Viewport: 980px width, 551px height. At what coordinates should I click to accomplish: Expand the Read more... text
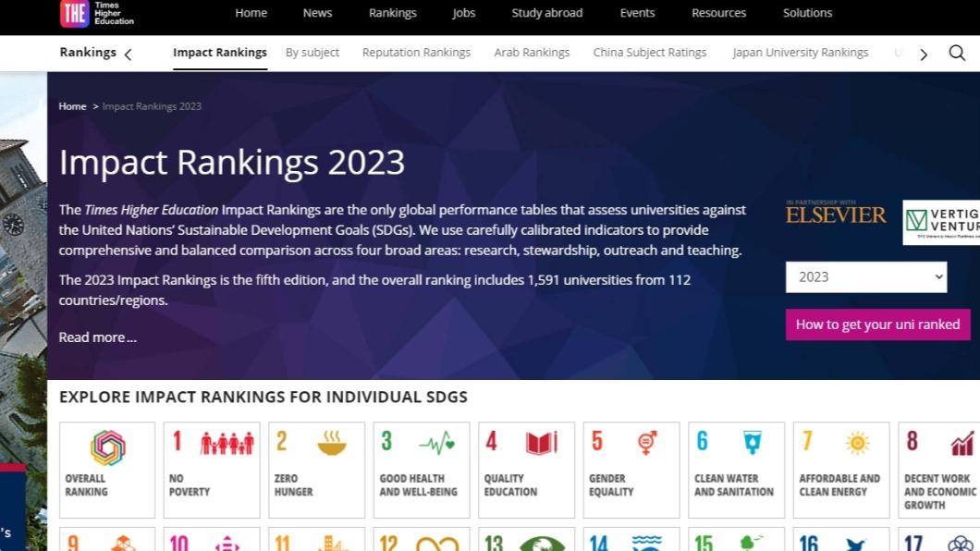click(x=97, y=337)
